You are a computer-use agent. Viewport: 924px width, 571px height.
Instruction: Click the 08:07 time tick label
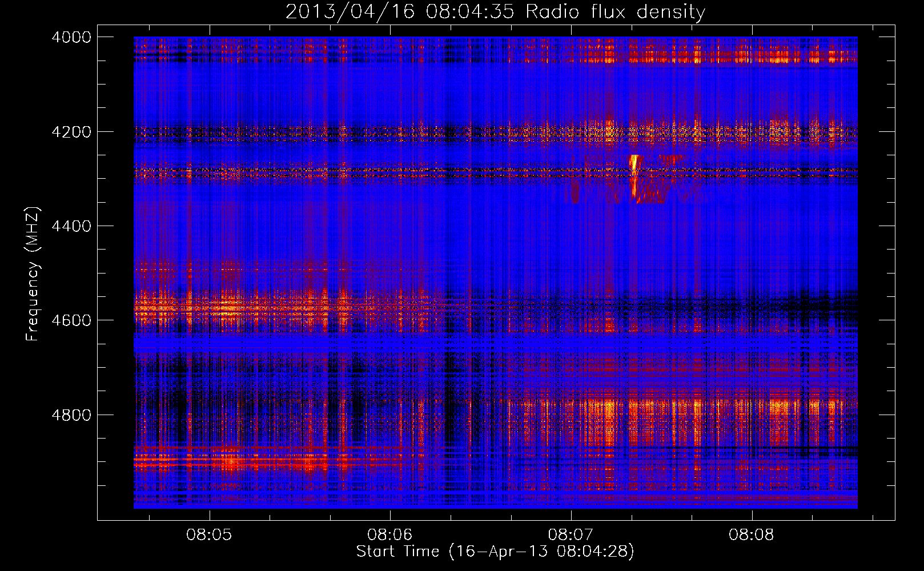tap(571, 535)
